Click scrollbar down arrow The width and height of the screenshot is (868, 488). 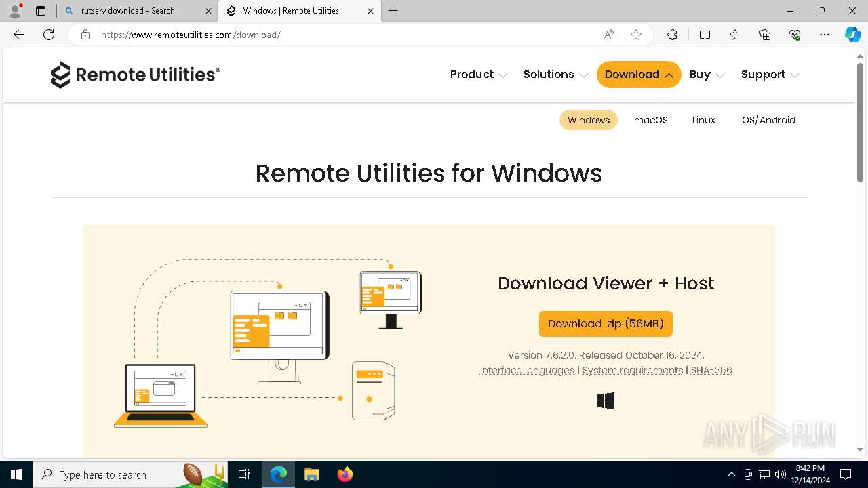[860, 449]
